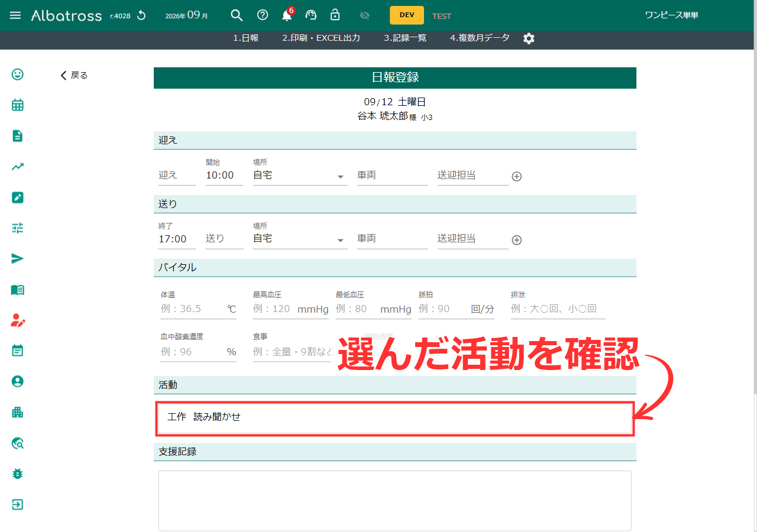Viewport: 757px width, 532px height.
Task: Click the red person-edit sidebar icon
Action: click(x=18, y=320)
